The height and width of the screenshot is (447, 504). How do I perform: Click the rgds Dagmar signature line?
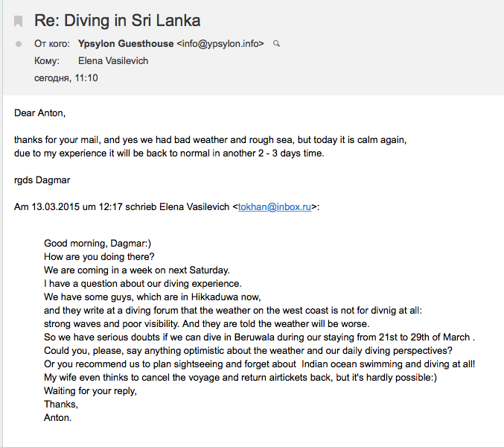point(42,180)
